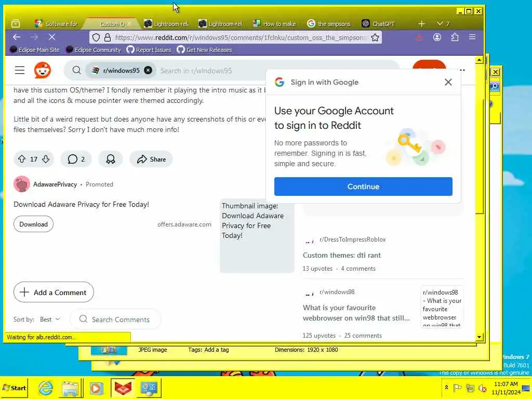
Task: Go to Reddit home via Snoo logo
Action: point(43,70)
